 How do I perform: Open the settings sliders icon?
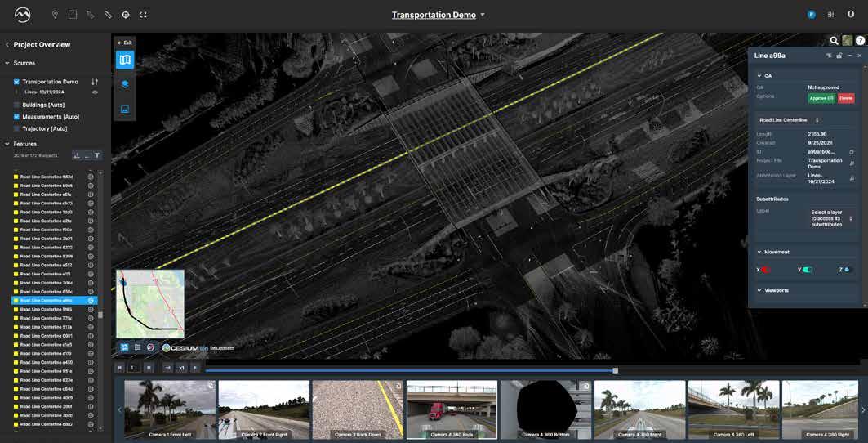831,15
